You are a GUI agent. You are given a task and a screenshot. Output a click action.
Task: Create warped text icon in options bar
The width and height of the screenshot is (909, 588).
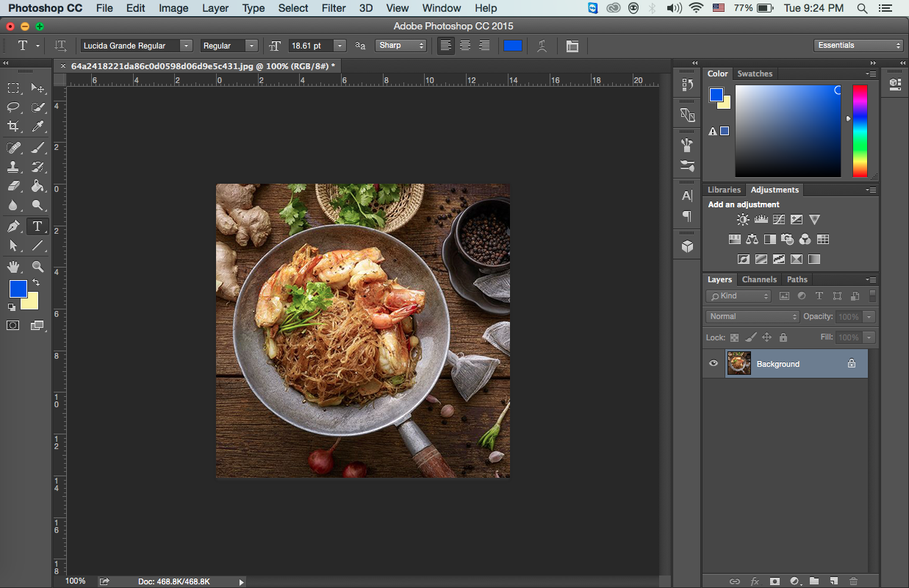click(x=542, y=46)
